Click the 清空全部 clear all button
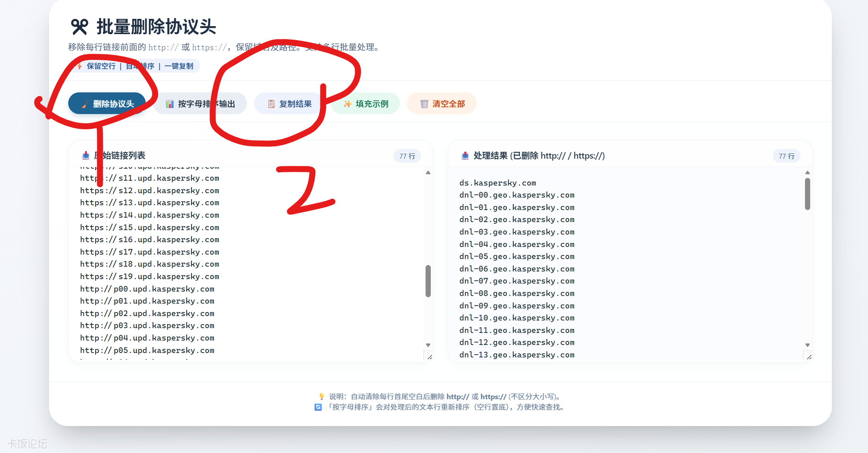The height and width of the screenshot is (453, 868). (442, 104)
